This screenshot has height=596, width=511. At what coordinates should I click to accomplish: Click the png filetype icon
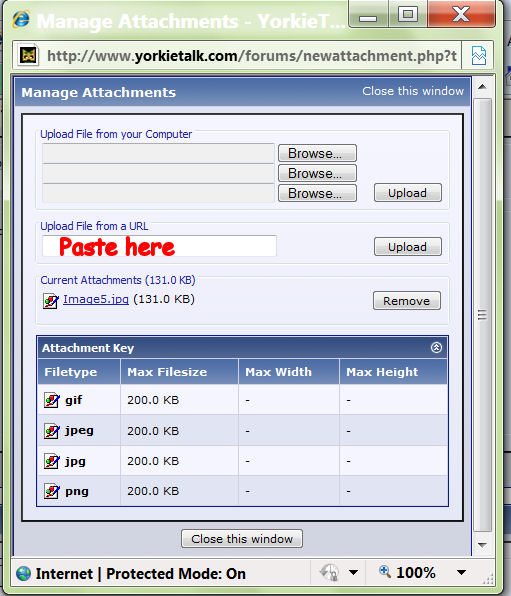point(51,491)
